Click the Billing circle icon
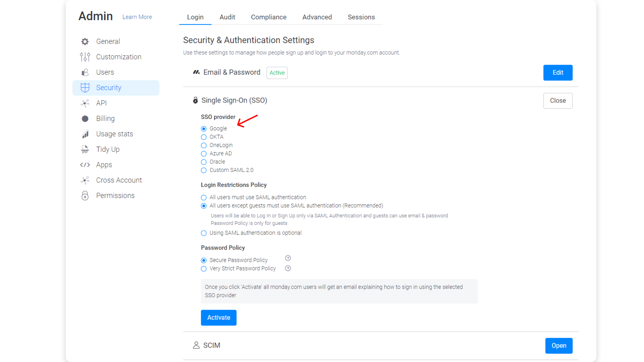Screen dimensions: 644x362 point(85,119)
